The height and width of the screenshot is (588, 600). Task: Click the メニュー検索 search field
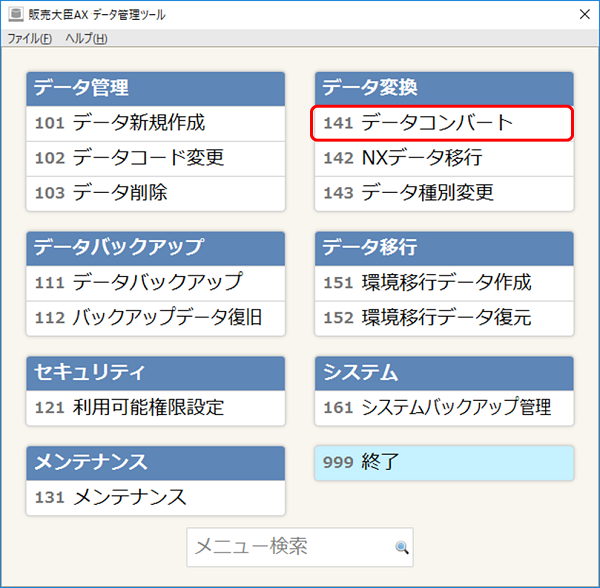point(300,547)
